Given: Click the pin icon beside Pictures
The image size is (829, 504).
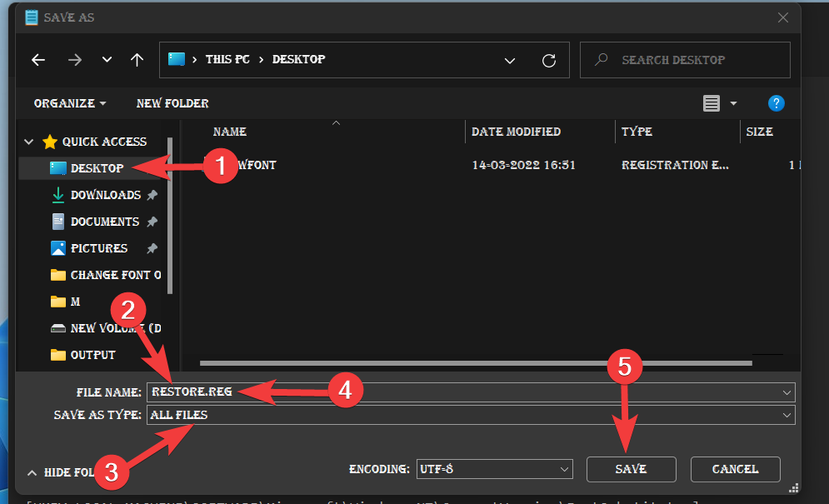Looking at the screenshot, I should [152, 248].
